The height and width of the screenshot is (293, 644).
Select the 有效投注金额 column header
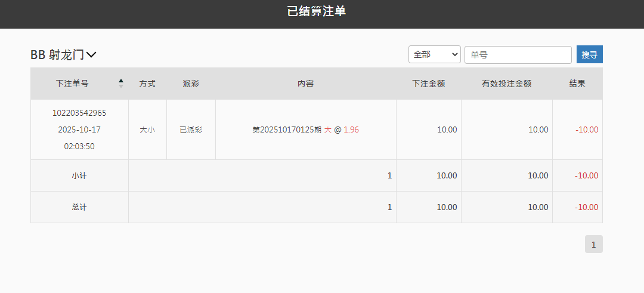[x=506, y=84]
